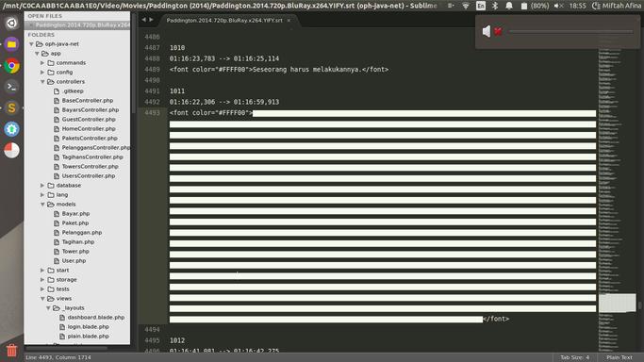Collapse the _layouts folder
The image size is (644, 362).
pos(48,308)
